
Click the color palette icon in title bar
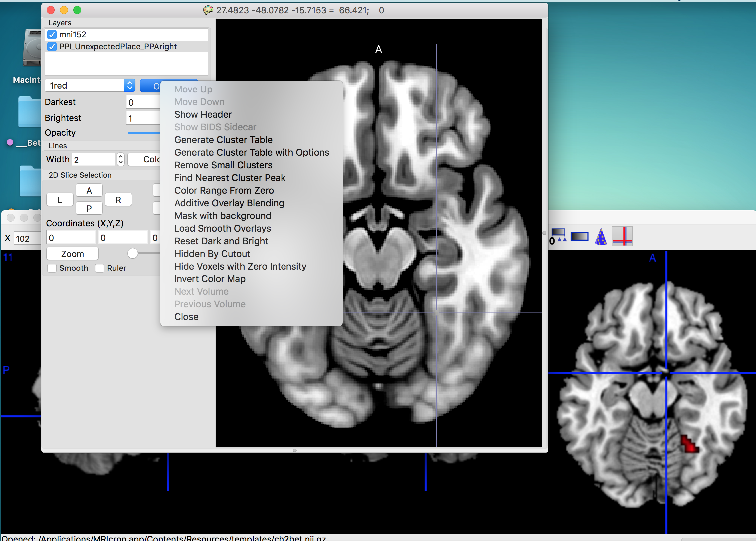pyautogui.click(x=208, y=10)
